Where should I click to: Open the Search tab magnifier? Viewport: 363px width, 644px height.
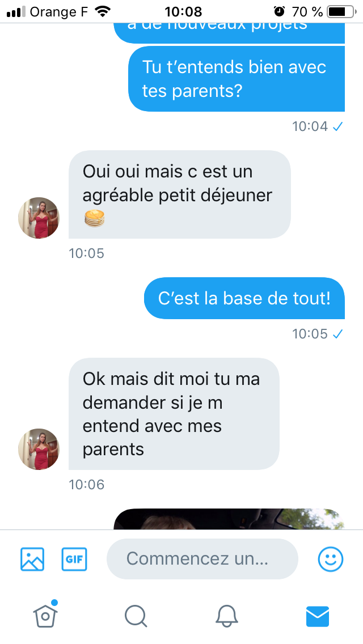(136, 616)
